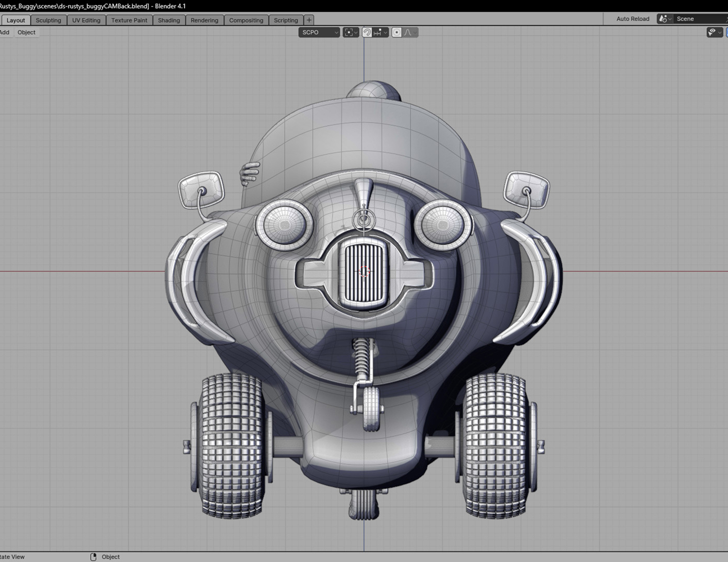
Task: Go to the Shading workspace tab
Action: pos(169,20)
